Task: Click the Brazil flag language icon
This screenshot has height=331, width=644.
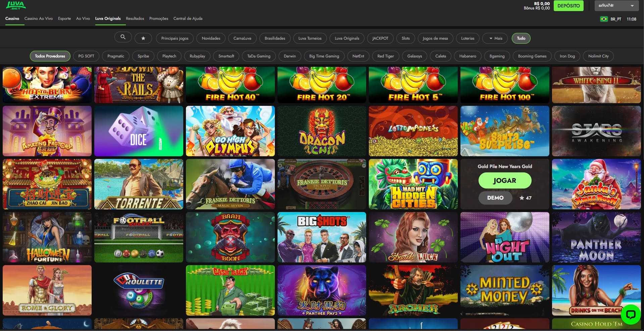Action: pyautogui.click(x=604, y=19)
